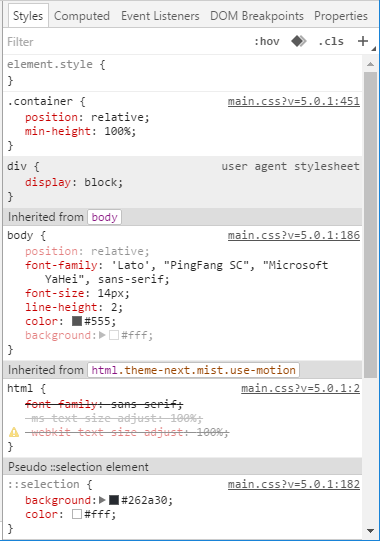Open main.css?v=5.0.1:451 source link
This screenshot has height=541, width=380.
tap(294, 101)
